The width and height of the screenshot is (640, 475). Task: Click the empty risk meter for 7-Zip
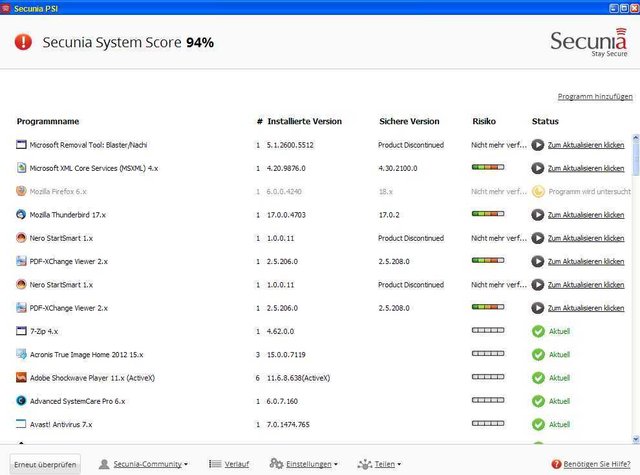coord(488,330)
